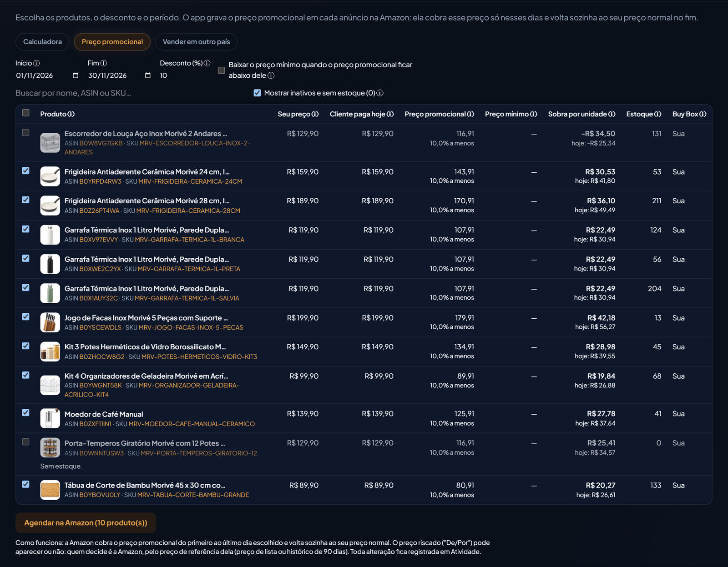Click info icon in Buy Box header

point(703,114)
